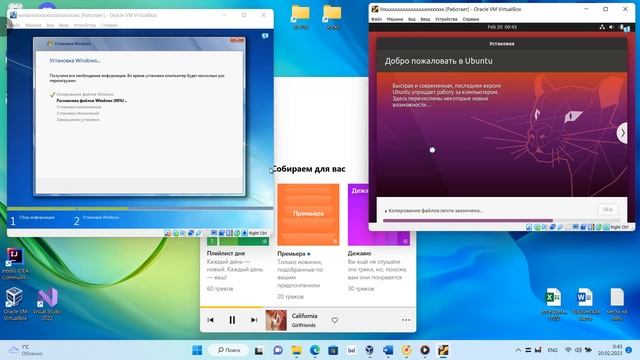Open the left yellow folder shortcut on the desktop
Image resolution: width=640 pixels, height=360 pixels.
300,17
